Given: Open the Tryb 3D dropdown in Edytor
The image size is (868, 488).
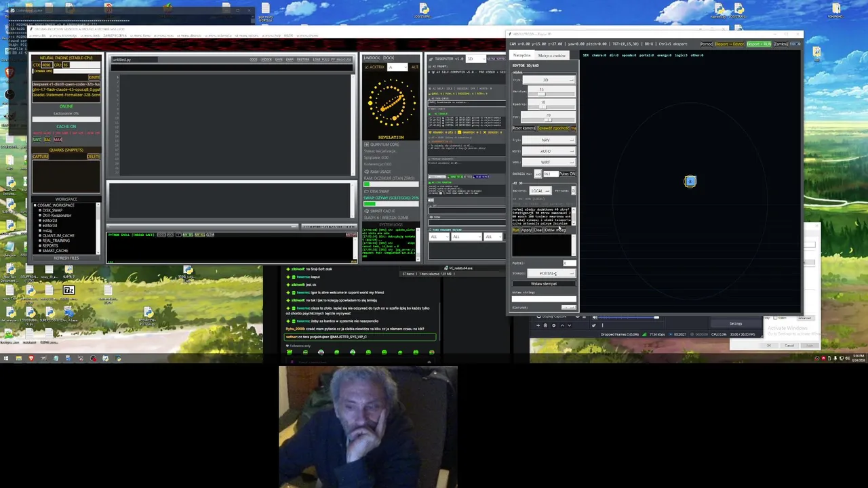Looking at the screenshot, I should pyautogui.click(x=549, y=80).
